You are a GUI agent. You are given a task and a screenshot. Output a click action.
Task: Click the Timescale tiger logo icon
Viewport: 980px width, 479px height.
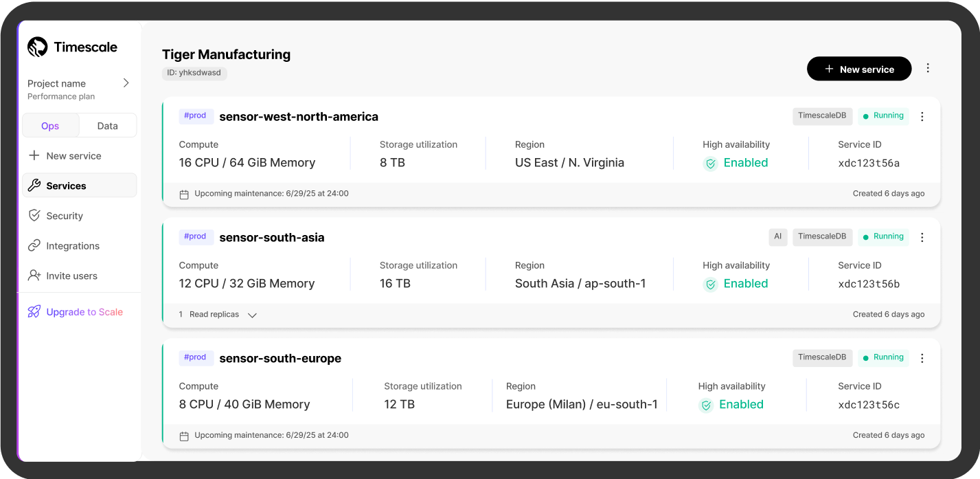(x=37, y=47)
